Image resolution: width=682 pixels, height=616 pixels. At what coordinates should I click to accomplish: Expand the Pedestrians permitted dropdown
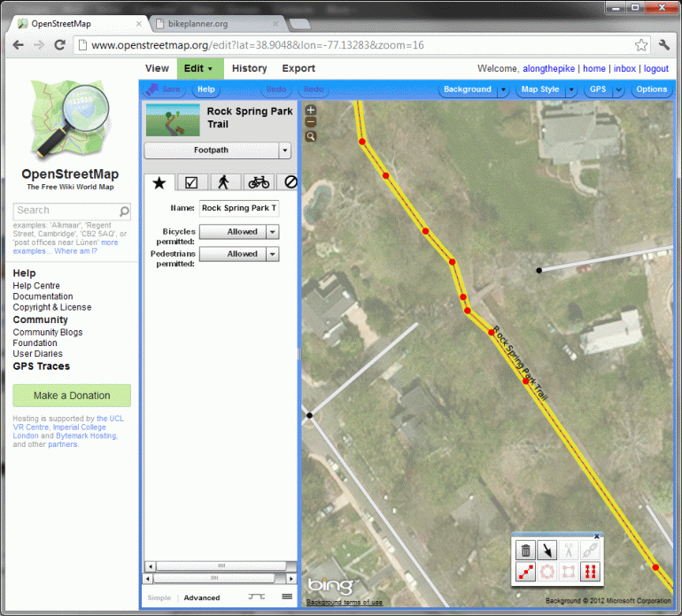(272, 254)
